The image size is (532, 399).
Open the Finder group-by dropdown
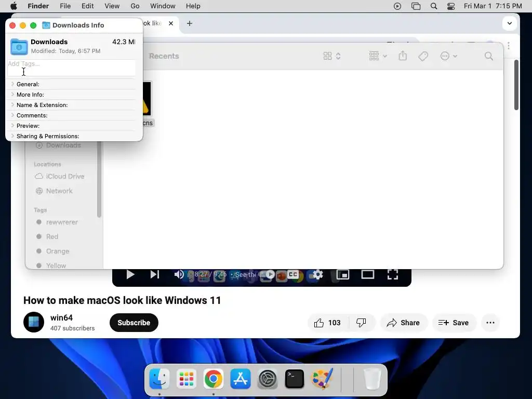tap(378, 56)
